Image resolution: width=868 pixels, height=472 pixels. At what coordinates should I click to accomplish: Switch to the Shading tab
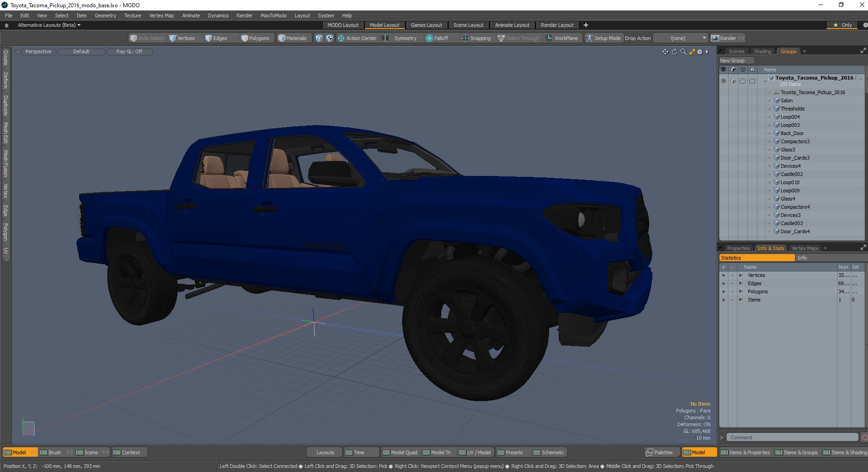tap(762, 51)
